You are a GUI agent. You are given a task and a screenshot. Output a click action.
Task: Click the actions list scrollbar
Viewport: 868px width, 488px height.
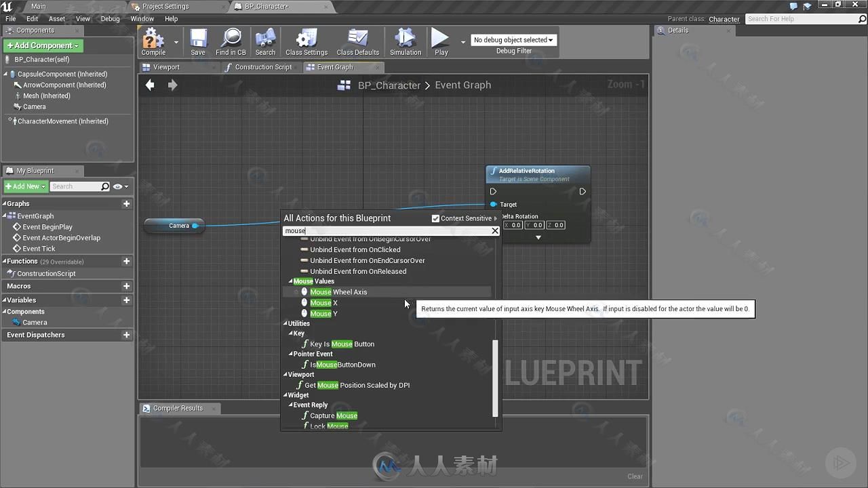(x=495, y=378)
